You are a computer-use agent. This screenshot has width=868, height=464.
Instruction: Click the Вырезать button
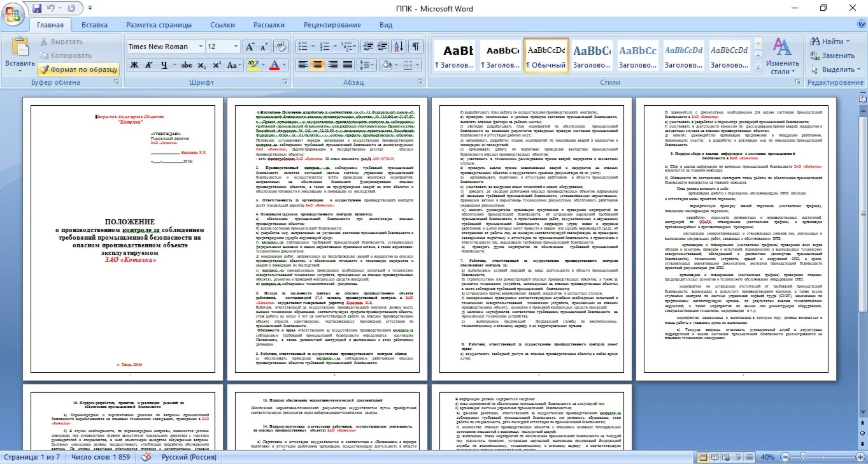coord(60,41)
